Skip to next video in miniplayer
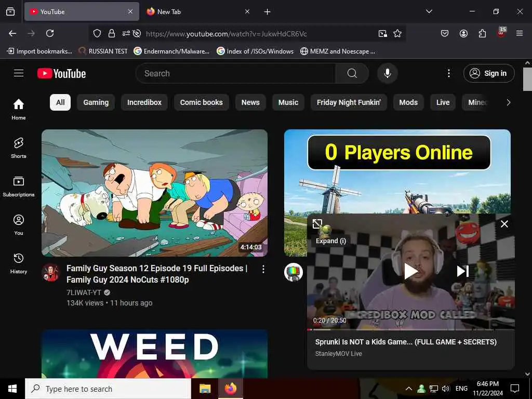The height and width of the screenshot is (399, 532). (463, 271)
